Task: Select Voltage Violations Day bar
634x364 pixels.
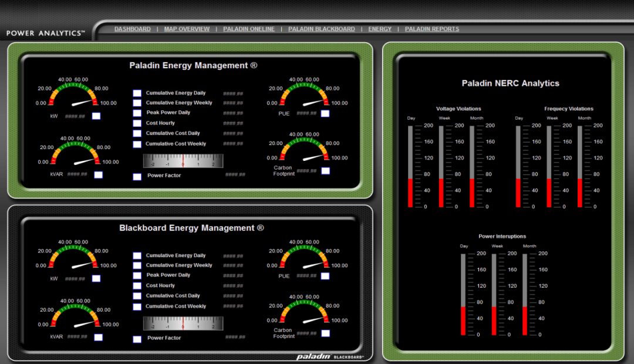Action: [410, 166]
